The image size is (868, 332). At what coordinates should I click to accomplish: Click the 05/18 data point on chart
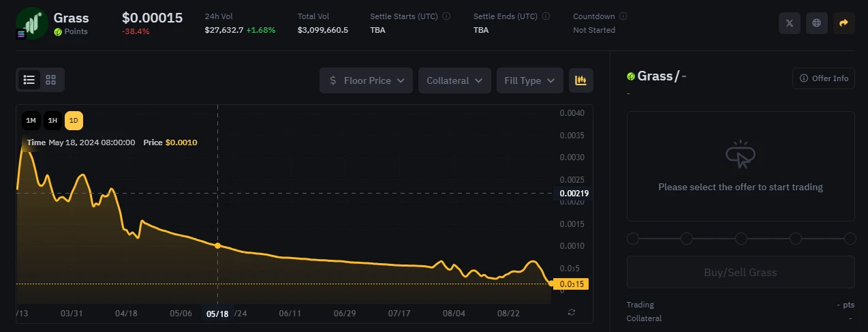pos(217,245)
